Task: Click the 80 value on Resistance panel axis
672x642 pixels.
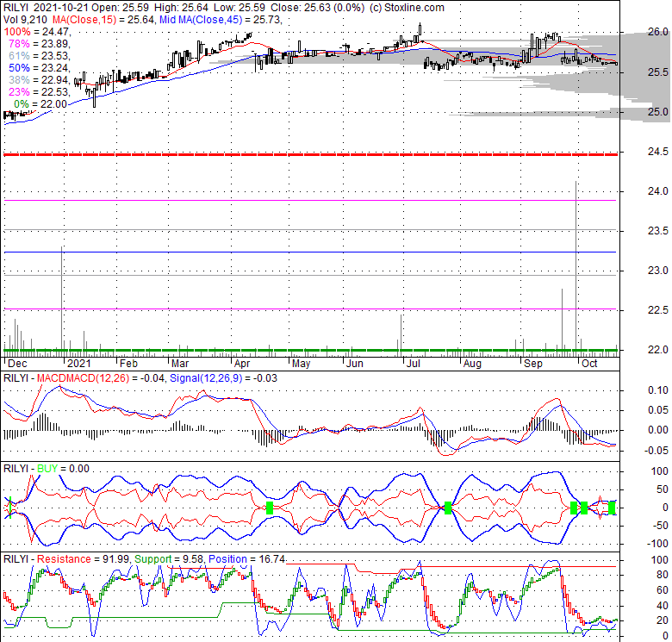Action: (x=663, y=575)
